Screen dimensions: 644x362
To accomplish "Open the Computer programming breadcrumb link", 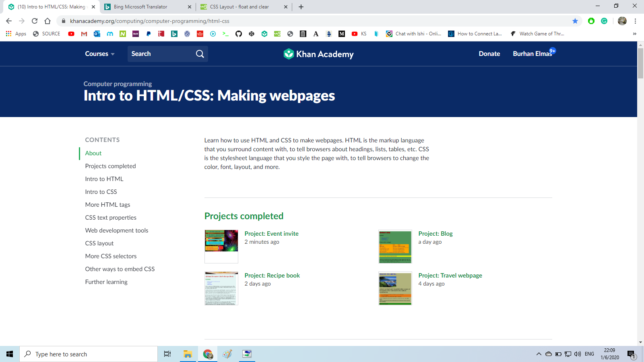I will pos(118,84).
